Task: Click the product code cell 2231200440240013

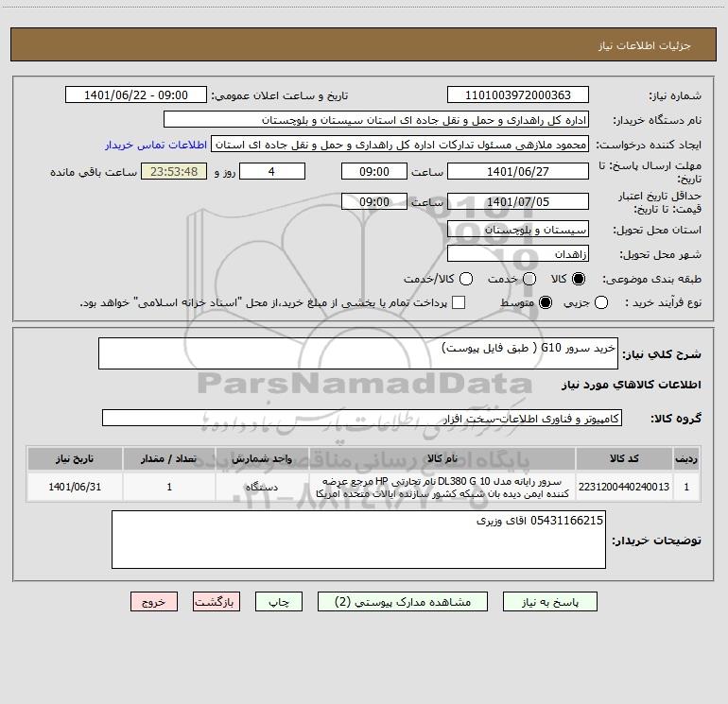Action: click(x=624, y=487)
